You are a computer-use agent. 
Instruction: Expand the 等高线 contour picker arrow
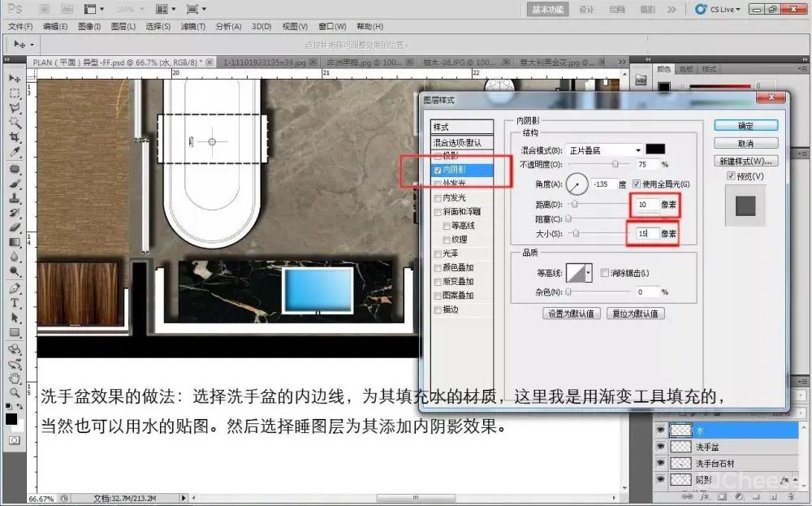589,273
